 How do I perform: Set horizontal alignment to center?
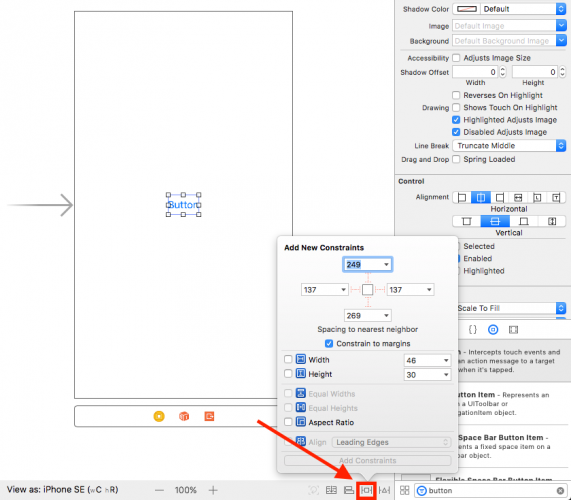pyautogui.click(x=481, y=198)
